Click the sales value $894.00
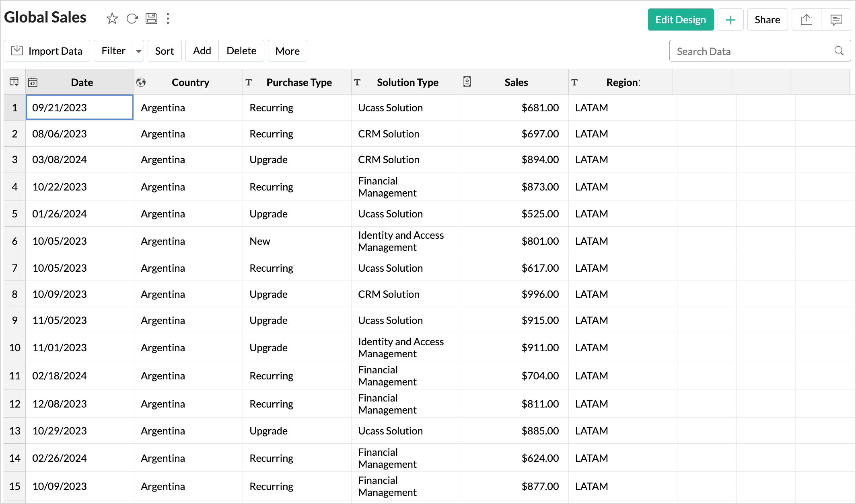The width and height of the screenshot is (856, 504). [540, 160]
